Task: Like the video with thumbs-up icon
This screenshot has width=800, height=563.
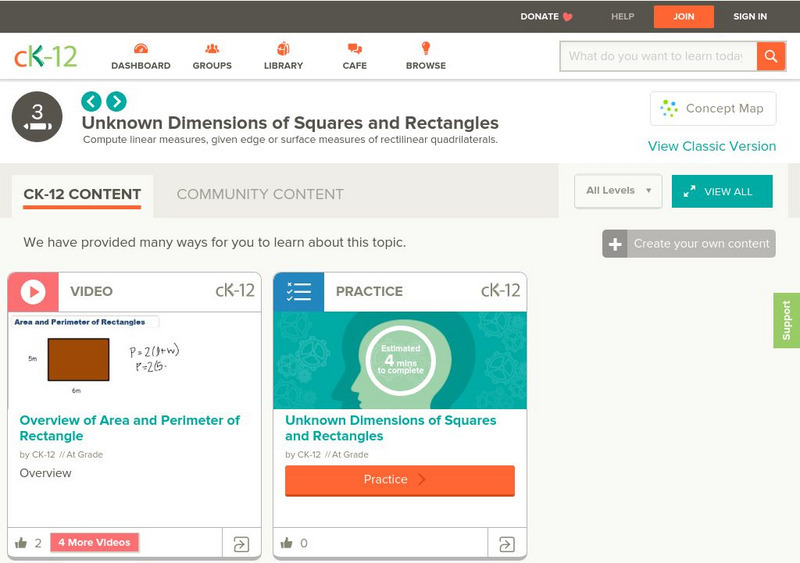Action: (x=21, y=543)
